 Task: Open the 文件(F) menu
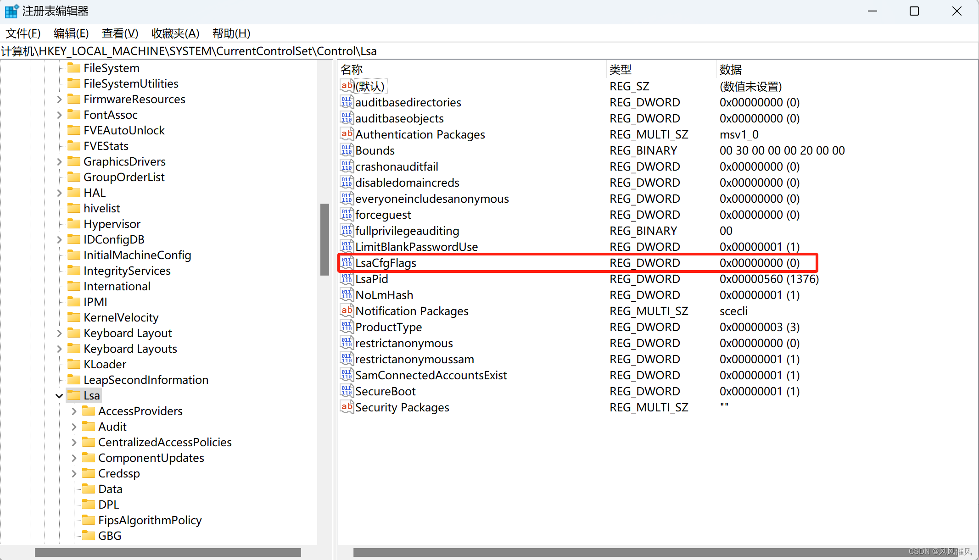pos(23,33)
